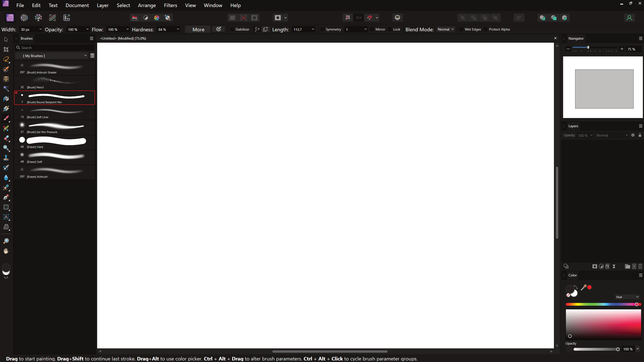Delete the selected layer via trash icon
Image resolution: width=644 pixels, height=362 pixels.
click(x=640, y=266)
